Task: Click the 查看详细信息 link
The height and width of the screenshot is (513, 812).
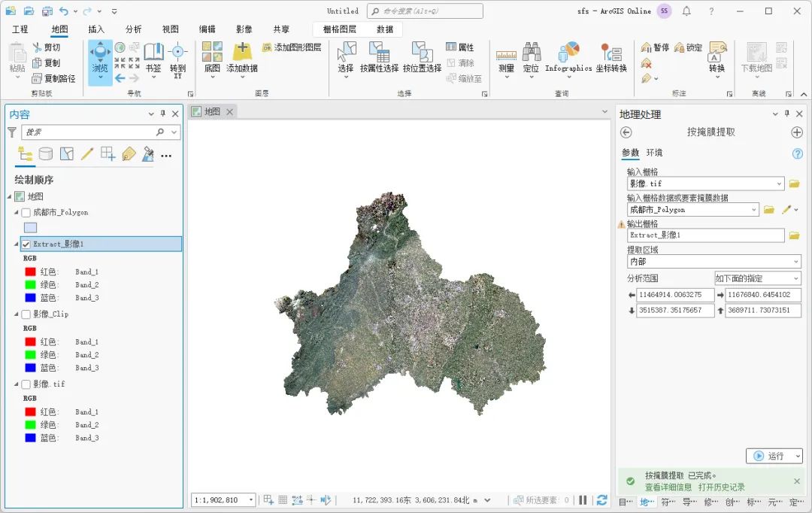Action: click(668, 487)
